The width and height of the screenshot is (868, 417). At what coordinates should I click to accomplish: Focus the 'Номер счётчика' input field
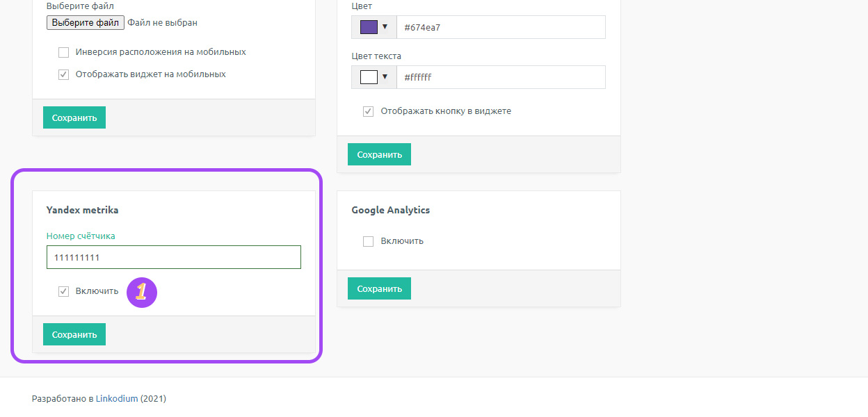pos(174,257)
